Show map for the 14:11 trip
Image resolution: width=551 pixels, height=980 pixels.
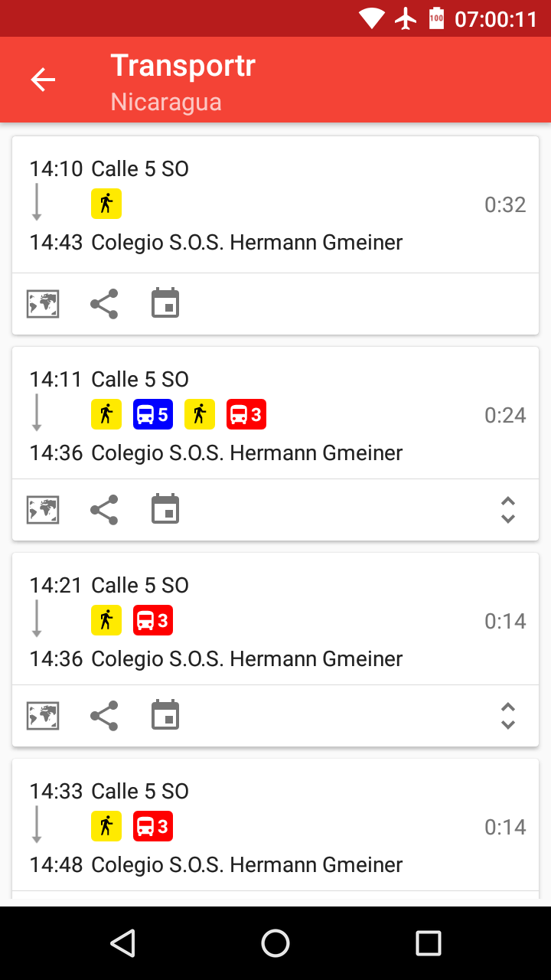43,510
